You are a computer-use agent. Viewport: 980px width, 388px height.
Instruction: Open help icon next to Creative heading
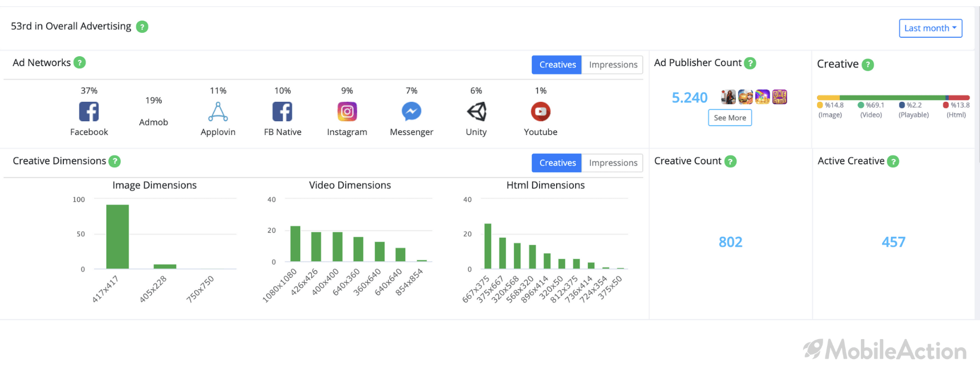(868, 64)
